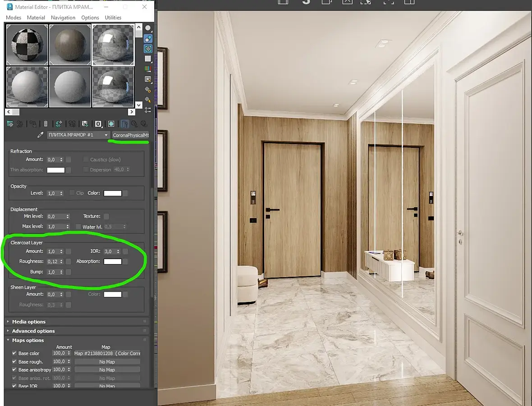Screen dimensions: 532x406
Task: Click the Base color map button
Action: (x=107, y=353)
